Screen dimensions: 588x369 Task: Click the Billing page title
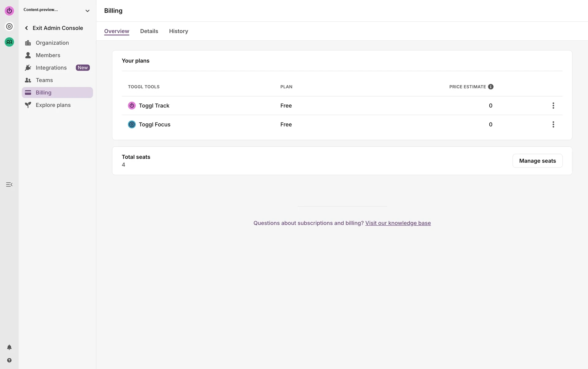tap(113, 11)
